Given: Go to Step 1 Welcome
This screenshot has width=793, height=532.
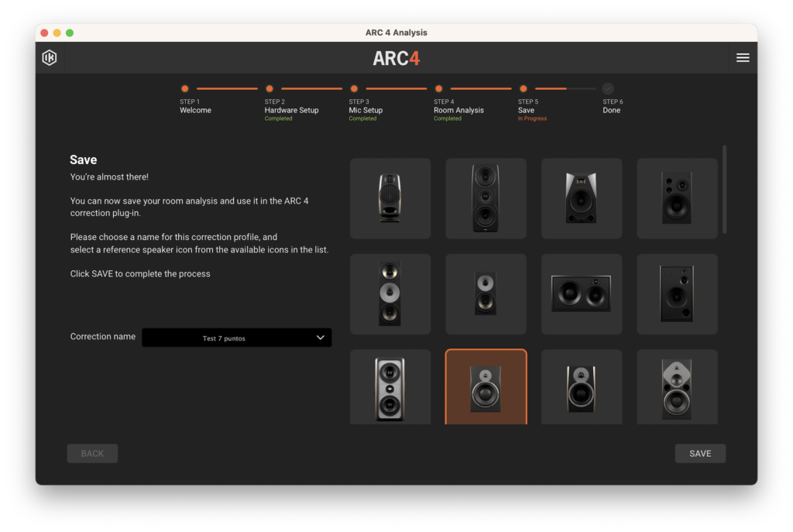Looking at the screenshot, I should click(x=185, y=89).
